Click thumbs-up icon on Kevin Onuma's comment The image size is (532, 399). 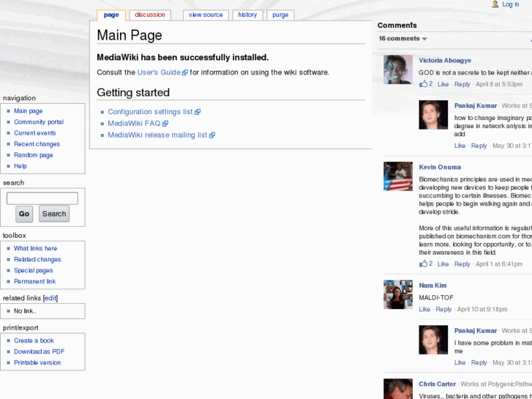[423, 264]
